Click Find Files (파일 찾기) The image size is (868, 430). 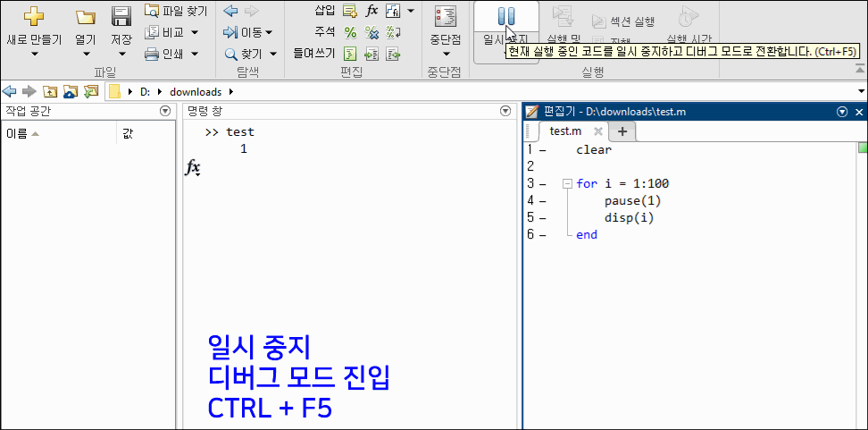176,11
